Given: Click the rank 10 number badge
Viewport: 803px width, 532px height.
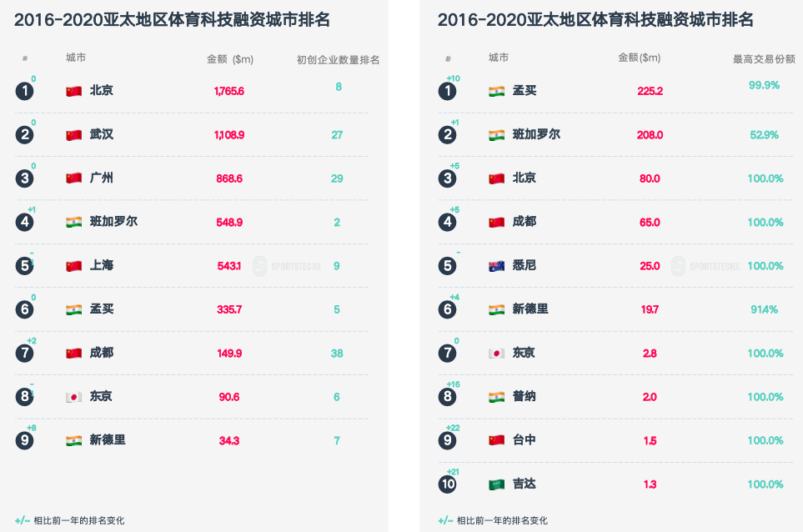Looking at the screenshot, I should click(447, 484).
